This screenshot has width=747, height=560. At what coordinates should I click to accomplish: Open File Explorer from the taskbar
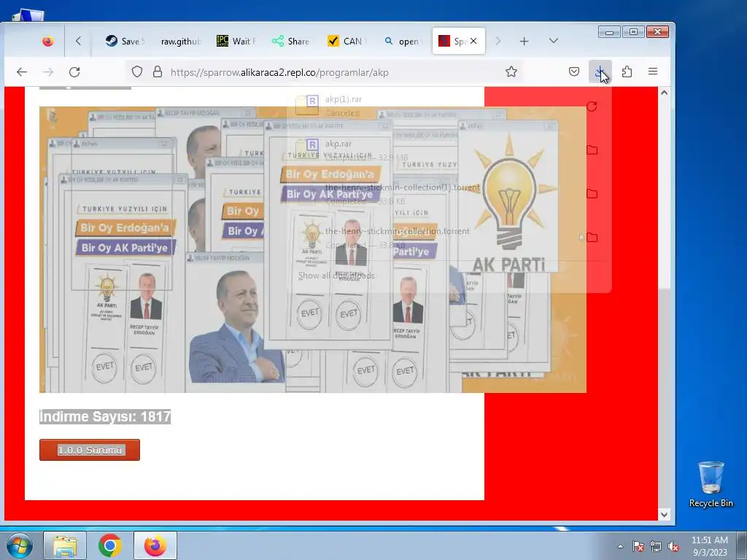point(65,545)
